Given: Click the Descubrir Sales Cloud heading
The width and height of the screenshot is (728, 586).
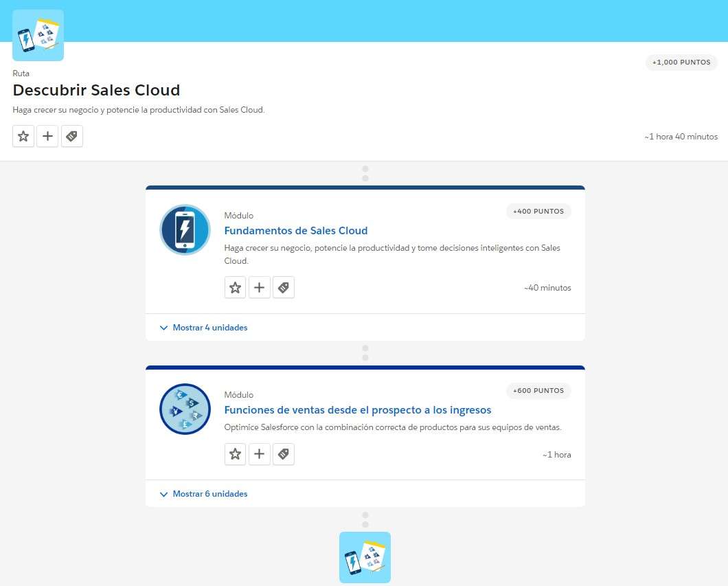Looking at the screenshot, I should click(97, 90).
